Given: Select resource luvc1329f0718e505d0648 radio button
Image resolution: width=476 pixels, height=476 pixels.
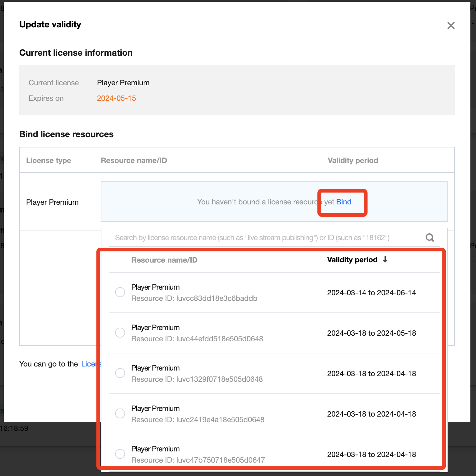Looking at the screenshot, I should (120, 373).
